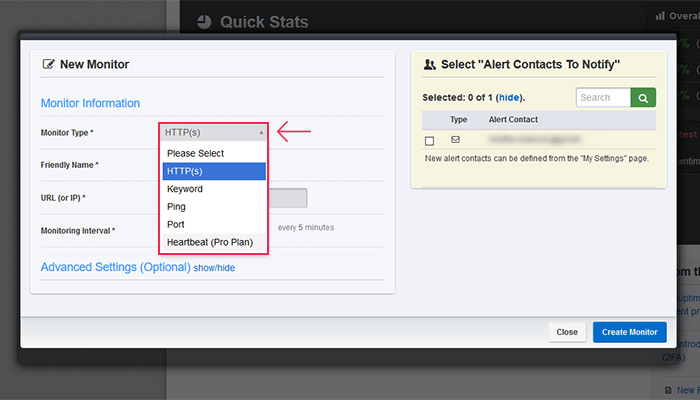Click the green search magnifier icon

643,98
